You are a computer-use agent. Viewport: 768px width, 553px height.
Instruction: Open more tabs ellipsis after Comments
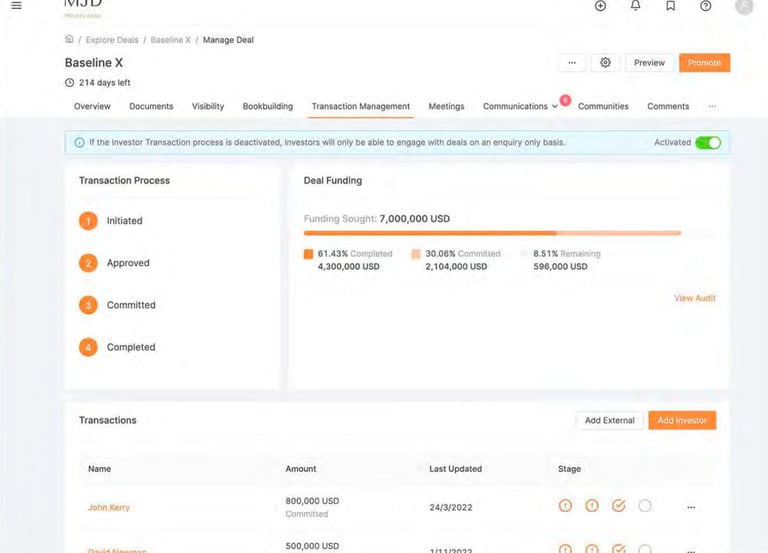(712, 106)
